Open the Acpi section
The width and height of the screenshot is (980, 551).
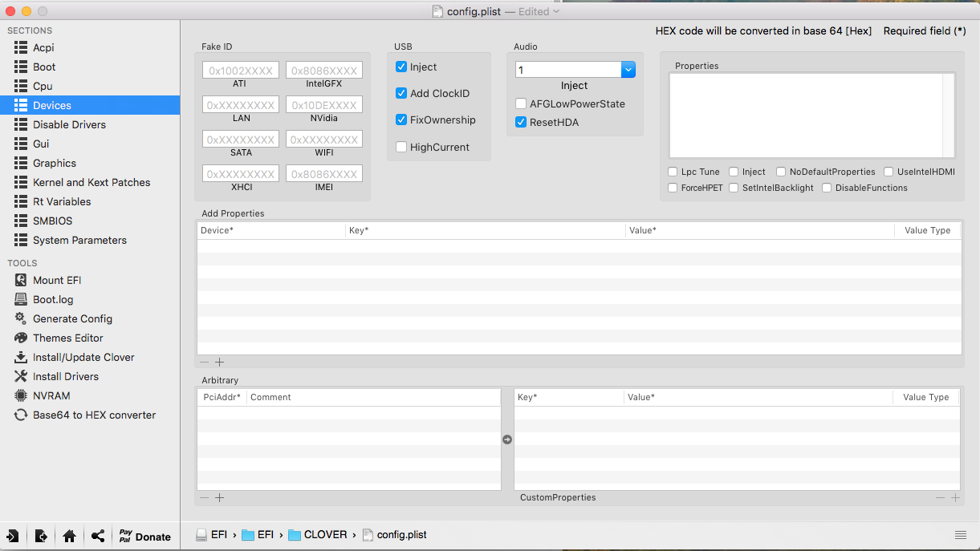pyautogui.click(x=43, y=47)
